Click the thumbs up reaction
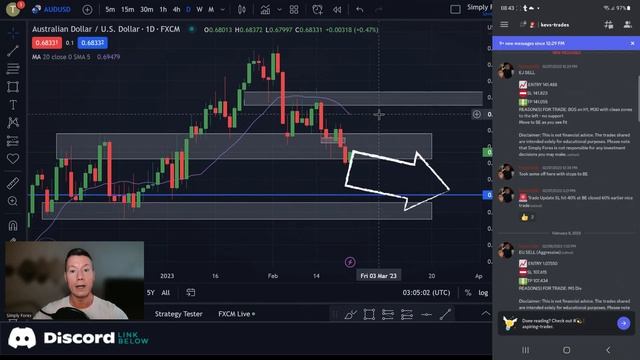Image resolution: width=640 pixels, height=360 pixels. pos(527,217)
